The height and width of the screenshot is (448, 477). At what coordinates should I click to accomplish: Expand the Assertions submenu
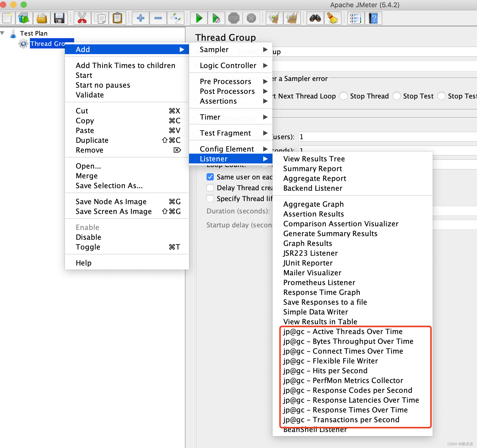coord(231,101)
